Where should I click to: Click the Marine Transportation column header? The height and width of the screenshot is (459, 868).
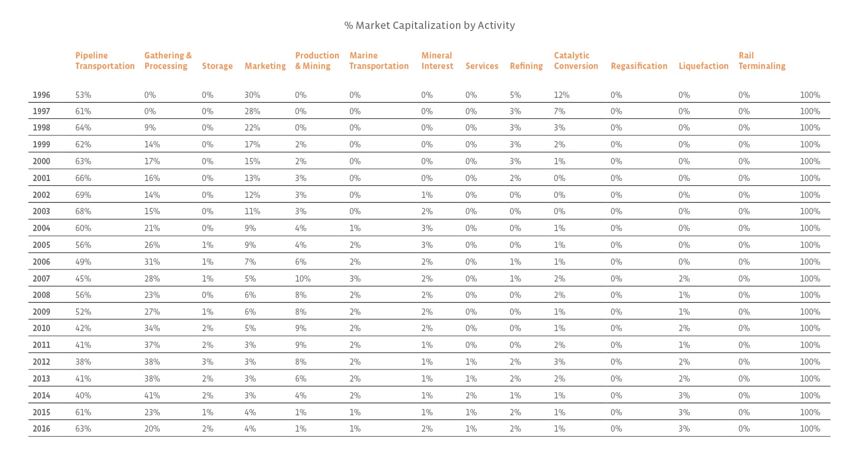tap(379, 61)
